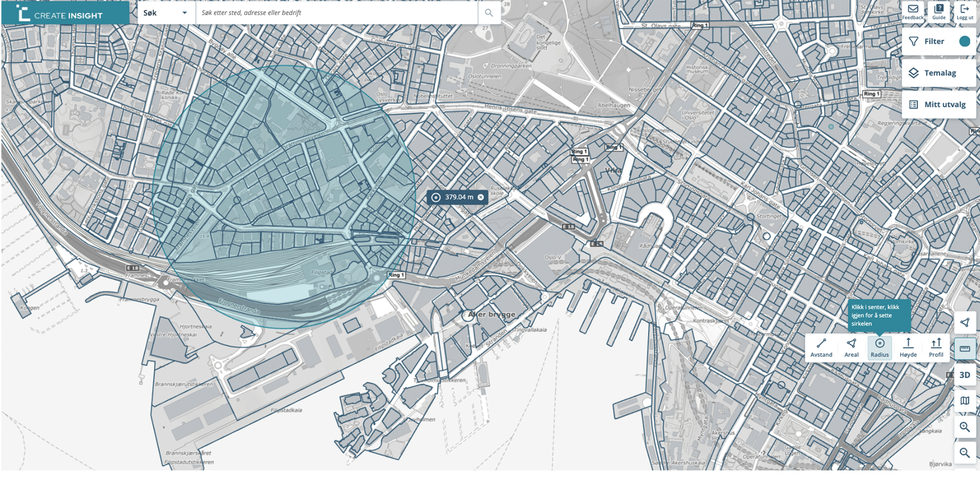The height and width of the screenshot is (490, 980).
Task: Click the Bjørvika map label
Action: 941,463
